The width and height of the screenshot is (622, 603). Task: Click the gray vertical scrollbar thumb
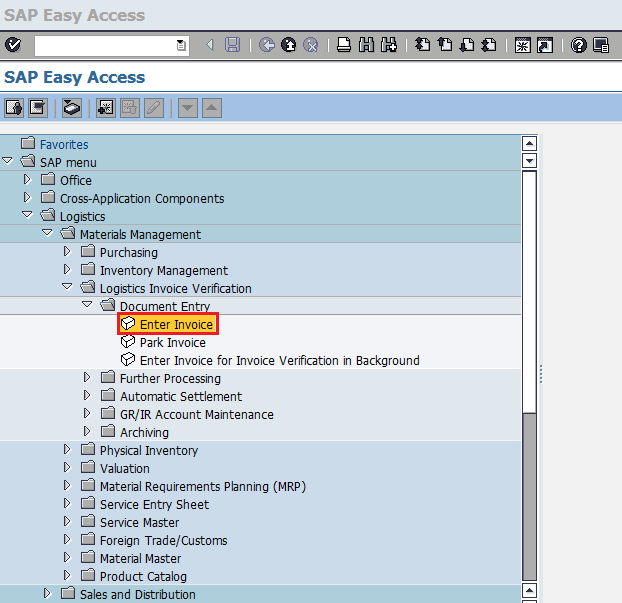[529, 497]
